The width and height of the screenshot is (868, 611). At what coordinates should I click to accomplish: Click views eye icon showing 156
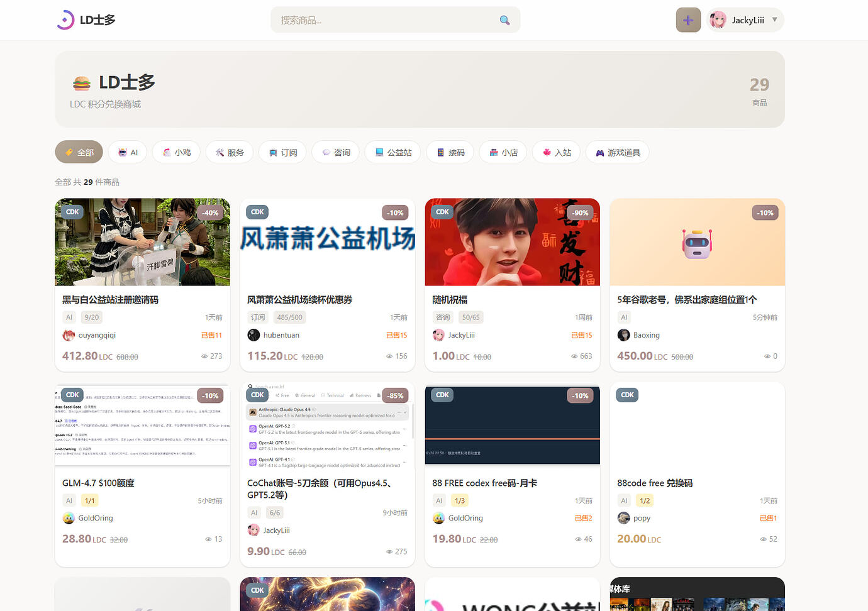coord(389,356)
